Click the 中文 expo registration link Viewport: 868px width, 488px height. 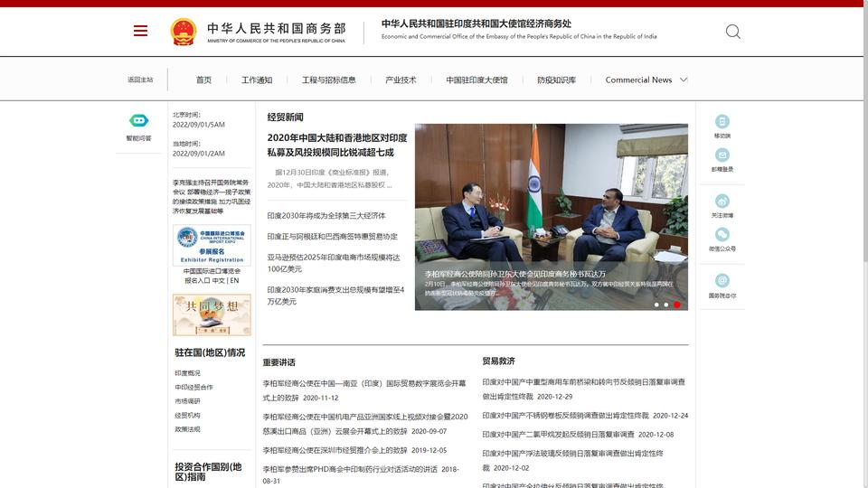click(x=219, y=280)
